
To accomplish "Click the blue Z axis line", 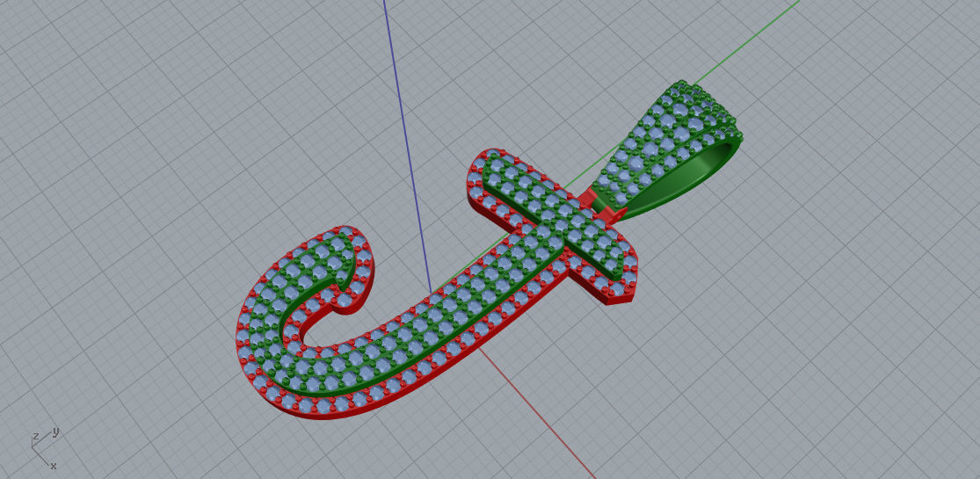I will pos(406,144).
